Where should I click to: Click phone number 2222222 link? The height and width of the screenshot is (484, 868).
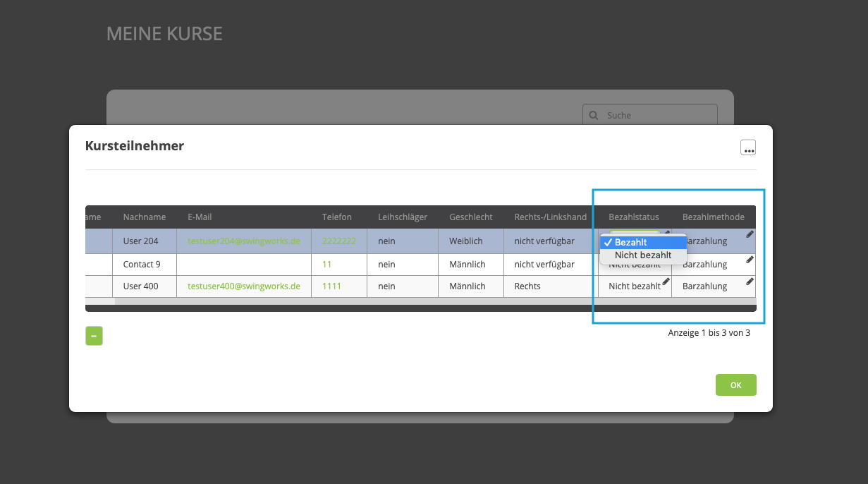point(338,241)
